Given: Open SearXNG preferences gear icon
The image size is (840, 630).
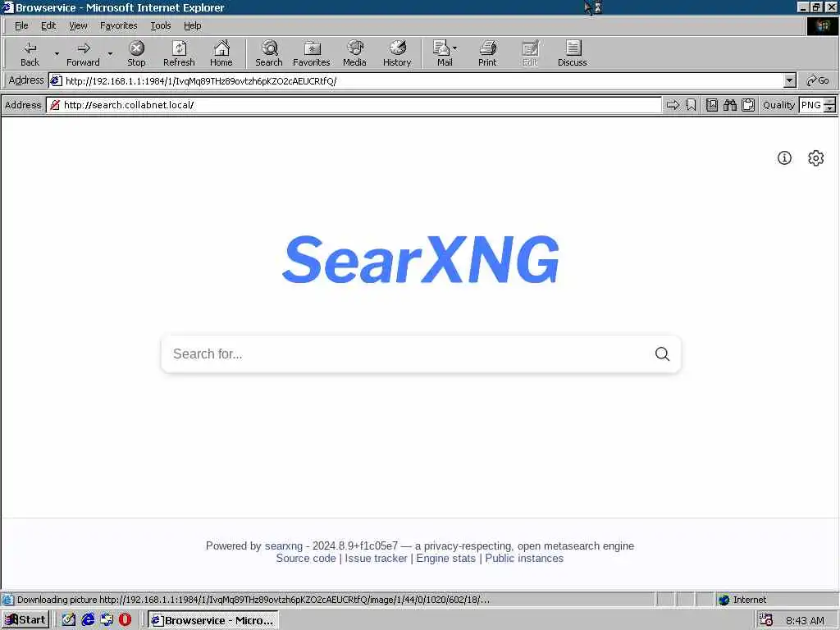Looking at the screenshot, I should click(816, 158).
